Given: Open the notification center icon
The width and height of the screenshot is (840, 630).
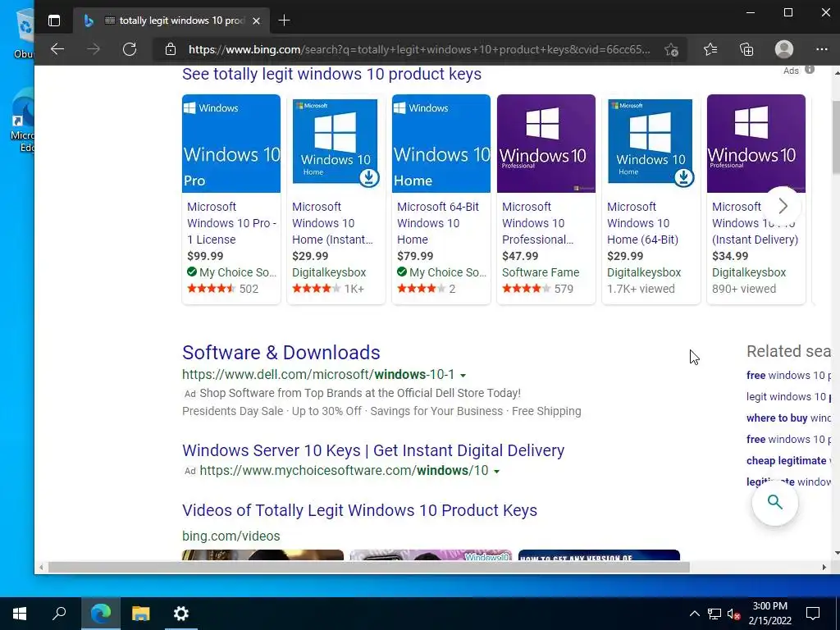Looking at the screenshot, I should (813, 614).
